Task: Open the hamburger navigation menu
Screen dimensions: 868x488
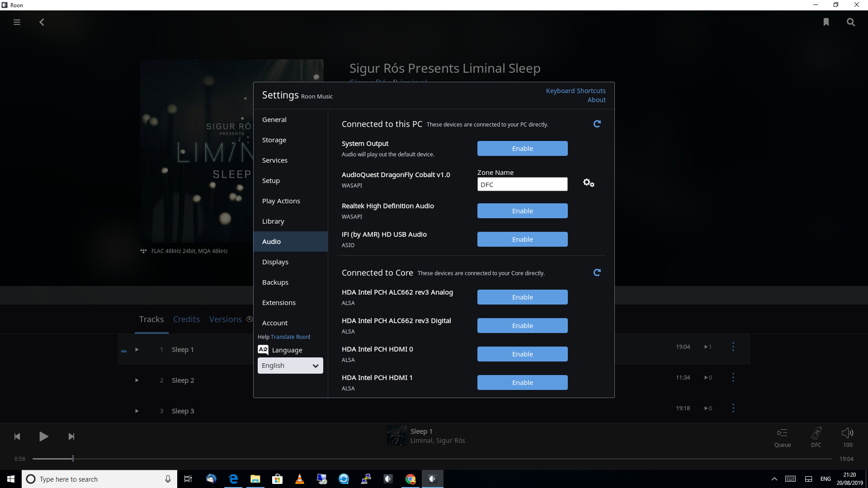Action: [x=17, y=22]
